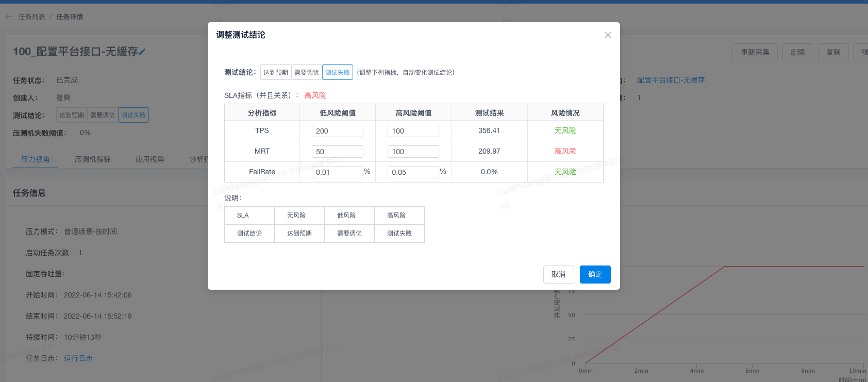The height and width of the screenshot is (382, 868).
Task: Click the FailRate low-risk threshold field
Action: click(x=337, y=172)
